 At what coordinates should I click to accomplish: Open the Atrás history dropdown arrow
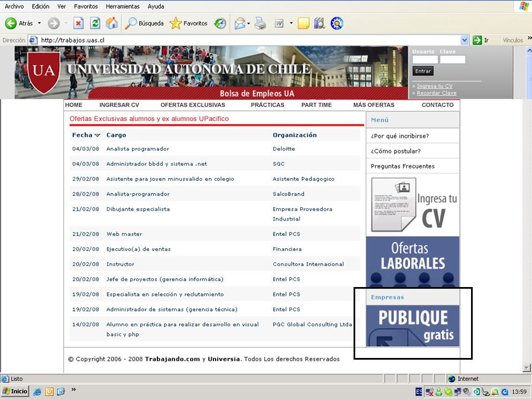click(x=39, y=23)
